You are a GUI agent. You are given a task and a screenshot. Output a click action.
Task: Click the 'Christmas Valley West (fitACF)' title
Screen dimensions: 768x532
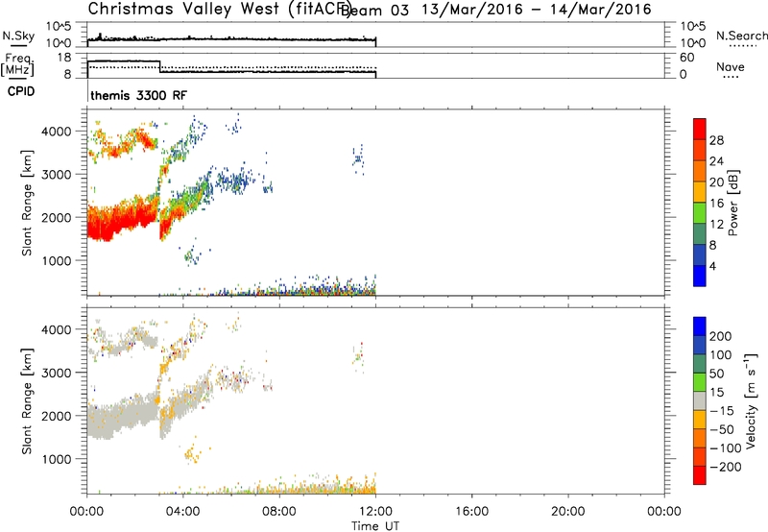pos(219,10)
